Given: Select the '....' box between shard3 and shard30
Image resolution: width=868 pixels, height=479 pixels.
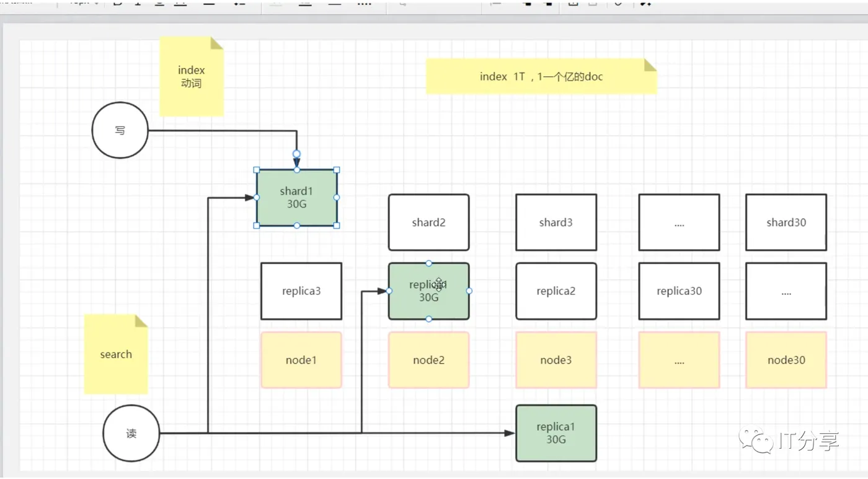Looking at the screenshot, I should click(x=680, y=222).
